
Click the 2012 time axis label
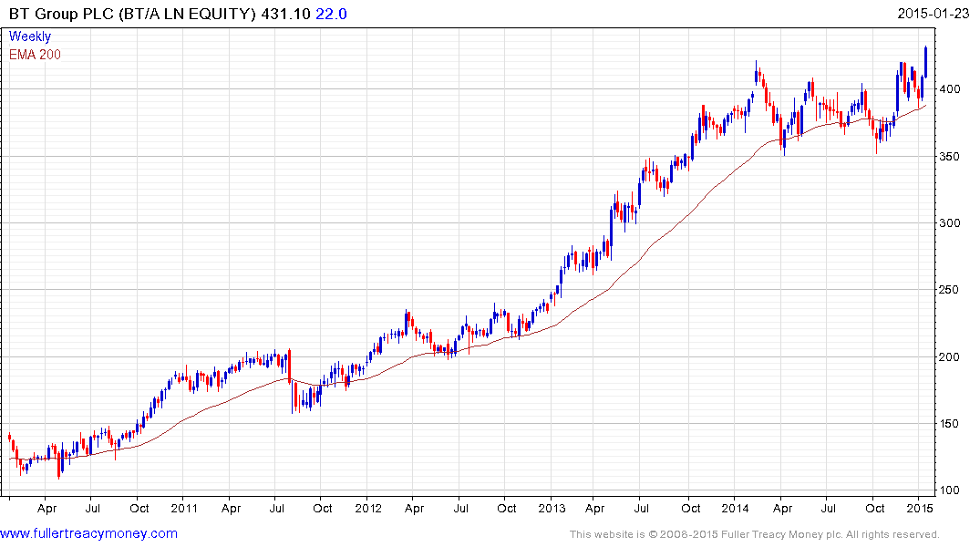click(x=368, y=508)
